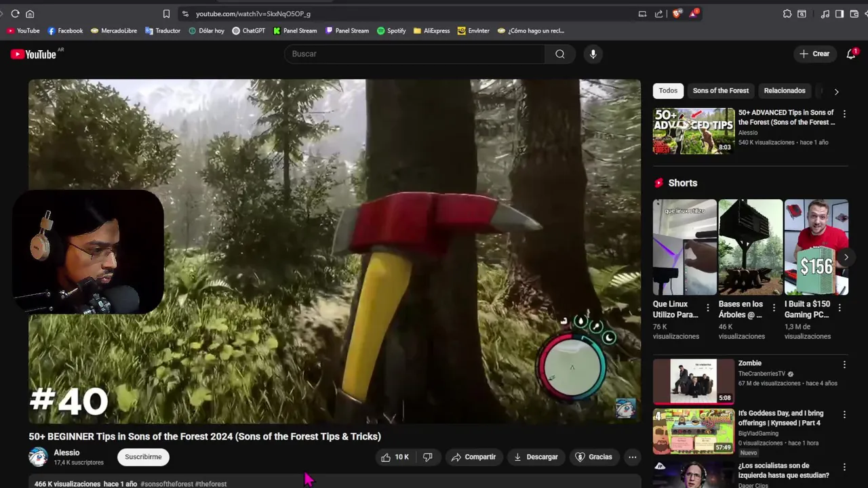Screen dimensions: 868x488
Task: Open options for Que Linux Utilizo short
Action: 708,308
